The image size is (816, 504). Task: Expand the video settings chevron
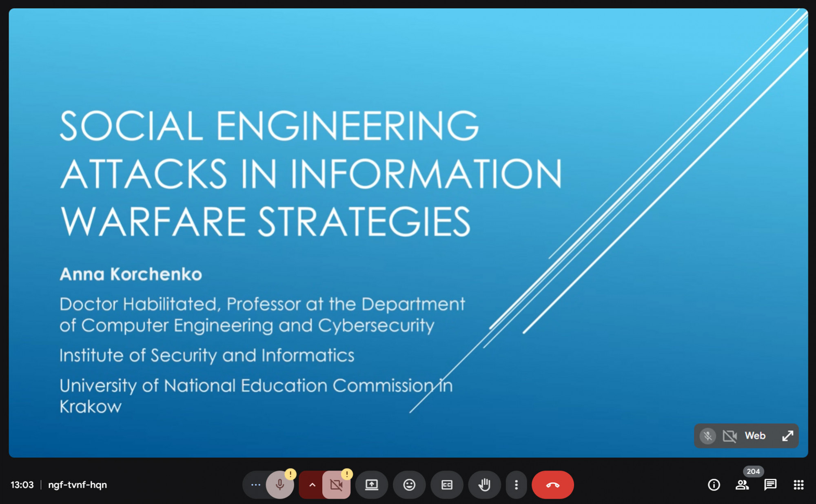tap(312, 485)
